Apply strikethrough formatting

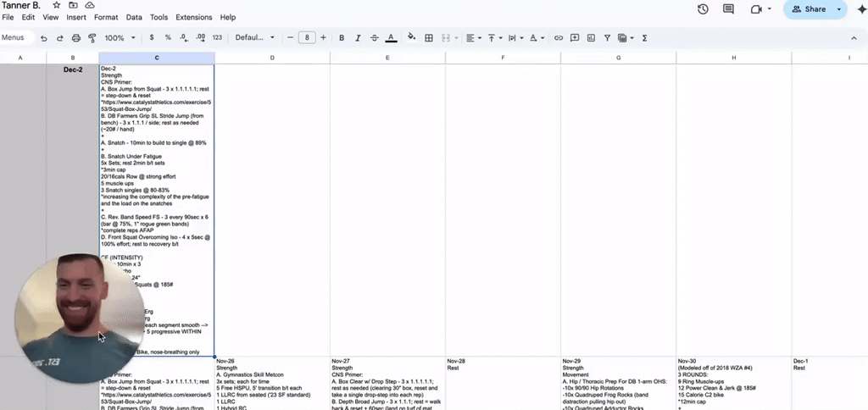(x=374, y=37)
